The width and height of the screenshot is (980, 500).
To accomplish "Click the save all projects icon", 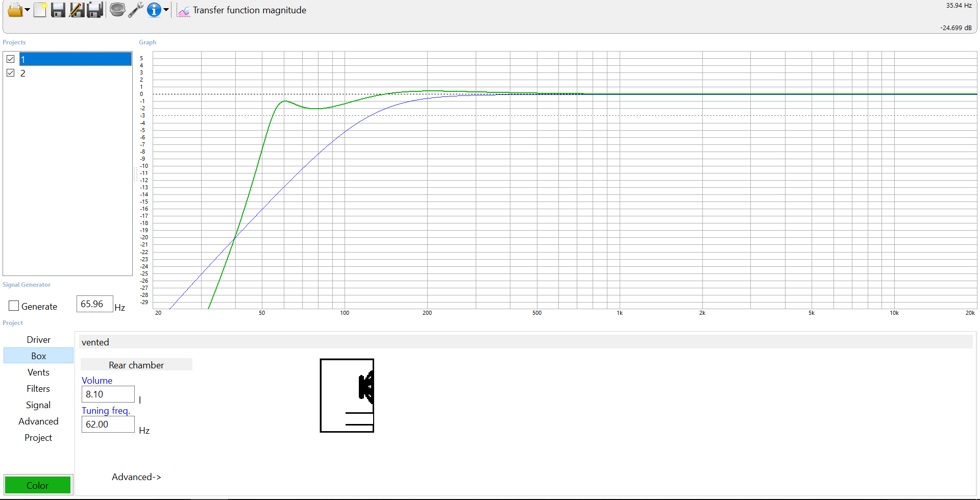I will 95,10.
